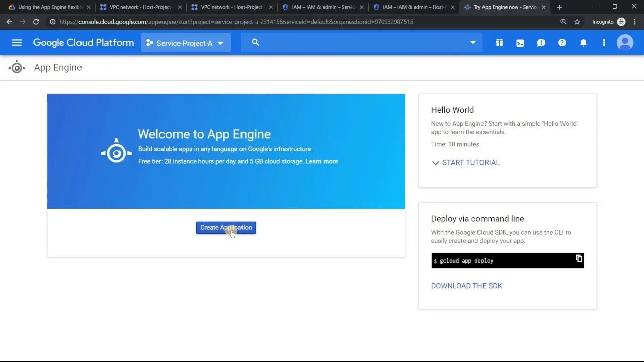Click the Deploy via command line heading
The height and width of the screenshot is (362, 644).
point(477,219)
